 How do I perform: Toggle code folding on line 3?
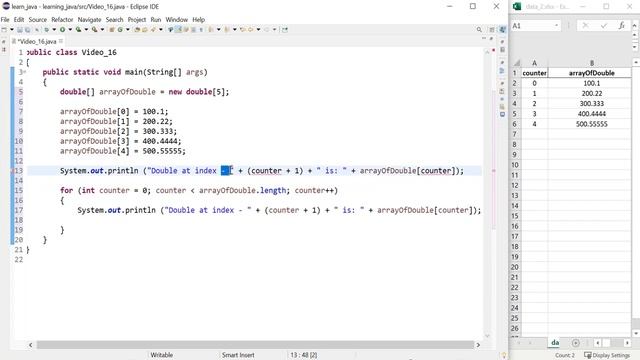(x=25, y=72)
